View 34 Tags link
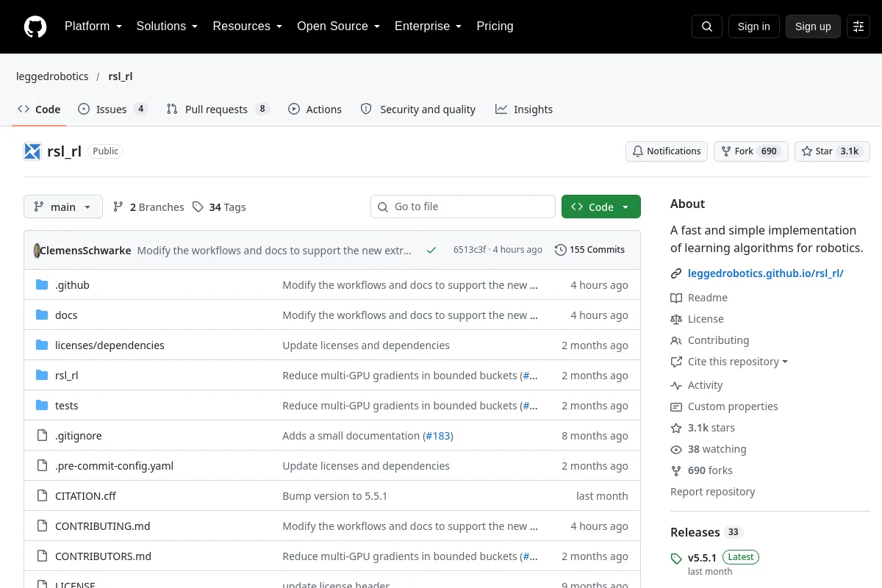 pos(219,207)
